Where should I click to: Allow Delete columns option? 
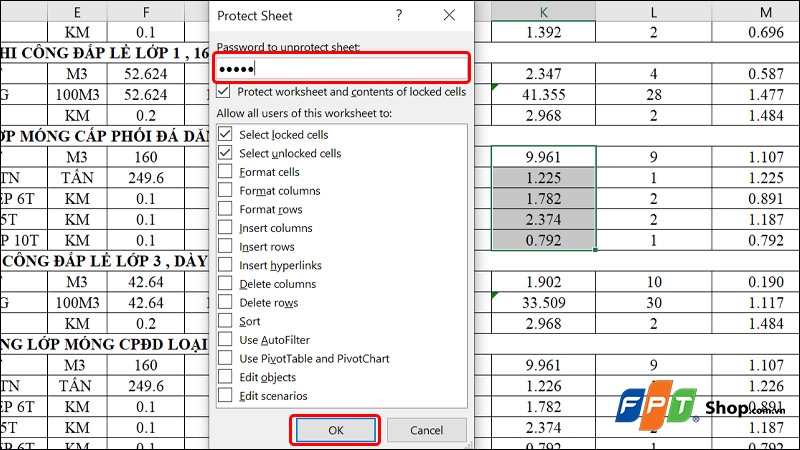[225, 284]
